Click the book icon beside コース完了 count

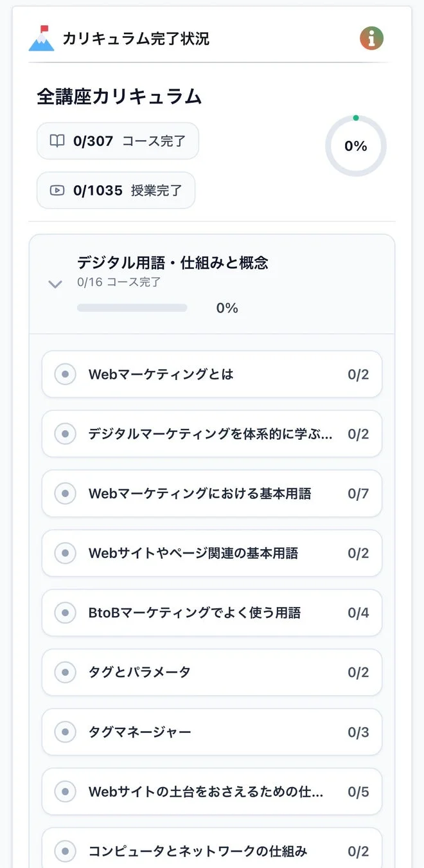coord(57,140)
